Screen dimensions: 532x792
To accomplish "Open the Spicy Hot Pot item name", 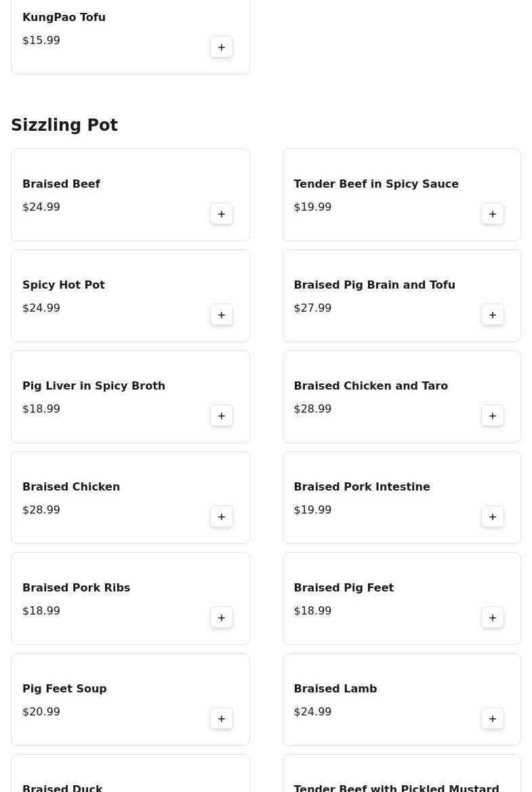I will tap(64, 285).
